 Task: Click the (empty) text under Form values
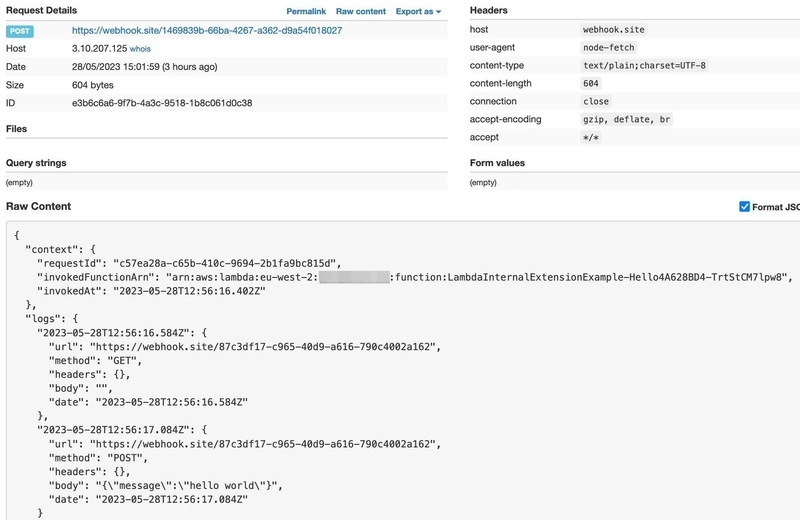(x=483, y=183)
